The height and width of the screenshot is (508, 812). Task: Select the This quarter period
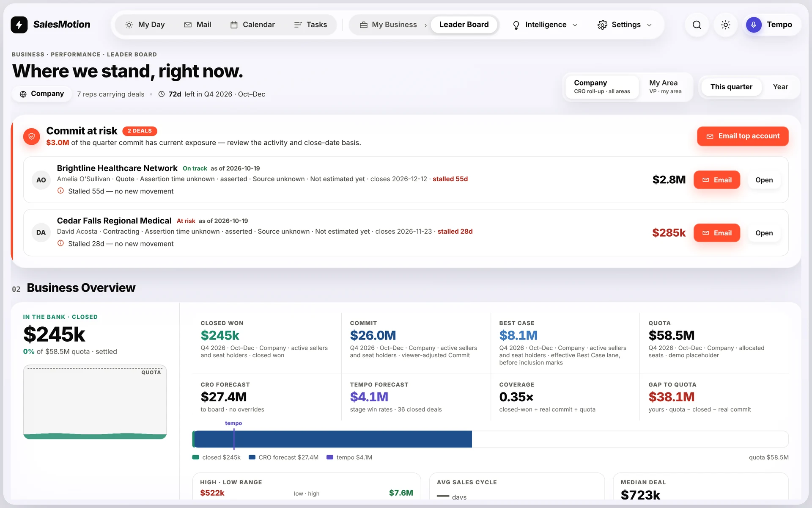(x=731, y=87)
